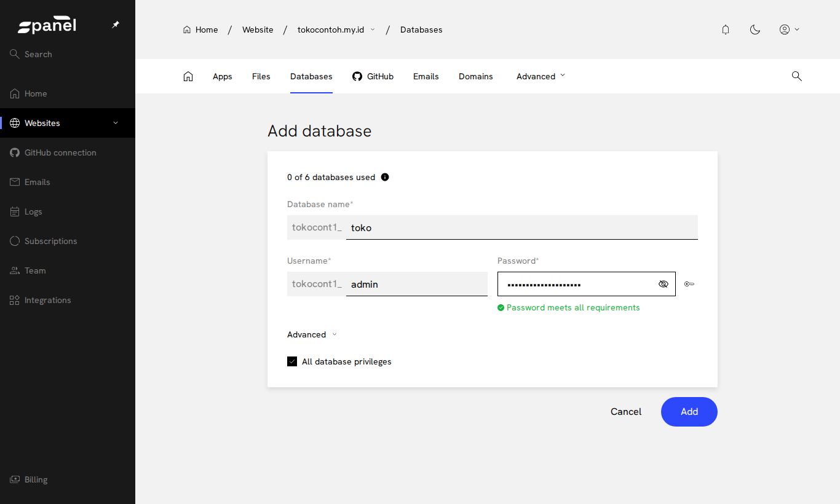Click the Databases breadcrumb link

pyautogui.click(x=421, y=30)
